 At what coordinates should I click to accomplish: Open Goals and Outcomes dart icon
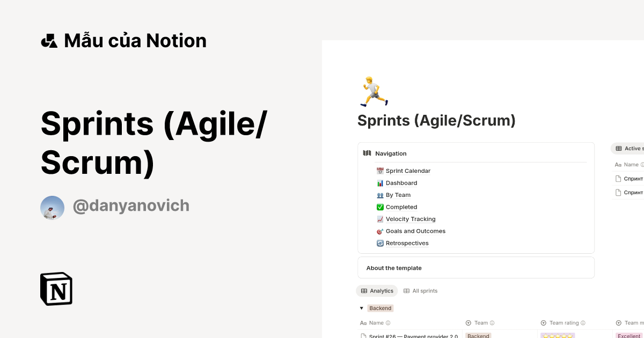[381, 231]
